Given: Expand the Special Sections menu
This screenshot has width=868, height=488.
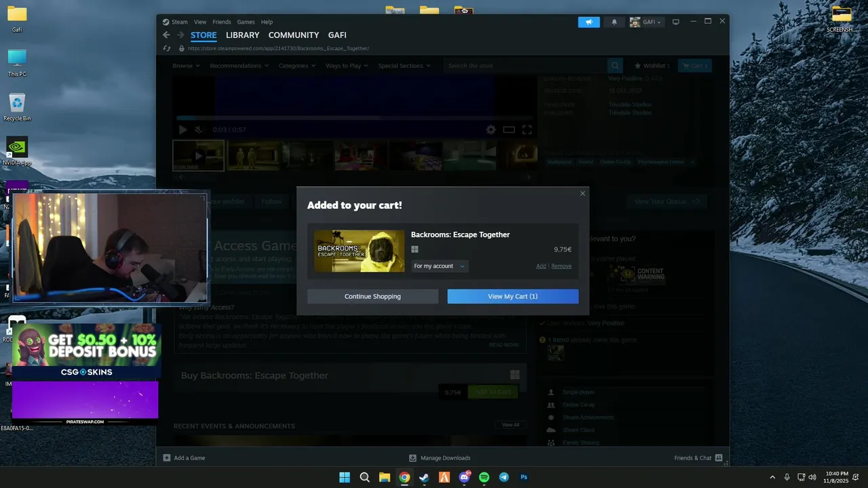Looking at the screenshot, I should coord(404,66).
